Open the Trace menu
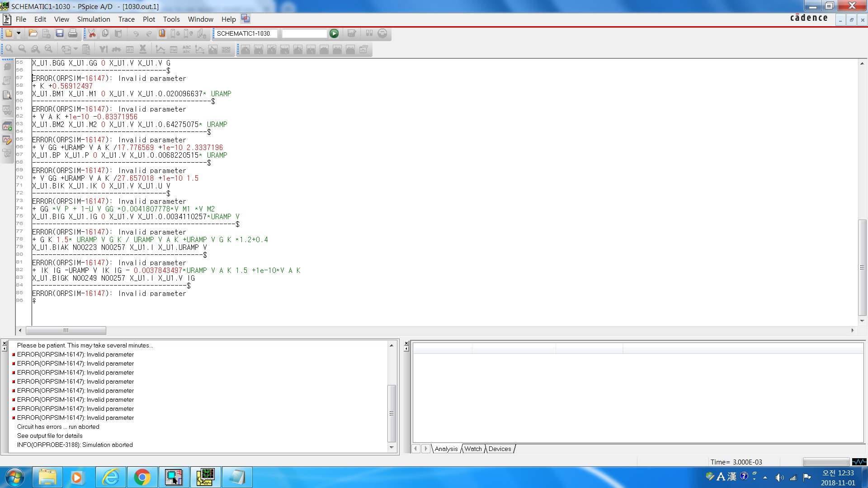868x488 pixels. [x=127, y=19]
